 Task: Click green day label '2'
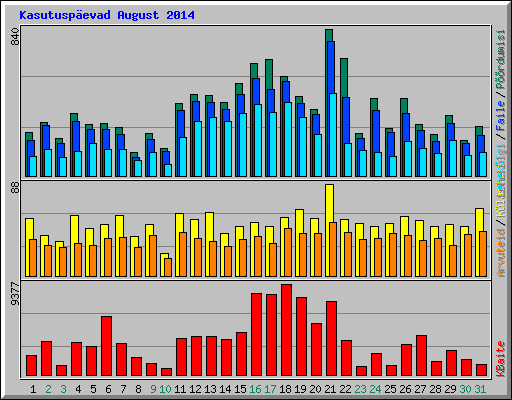(48, 389)
